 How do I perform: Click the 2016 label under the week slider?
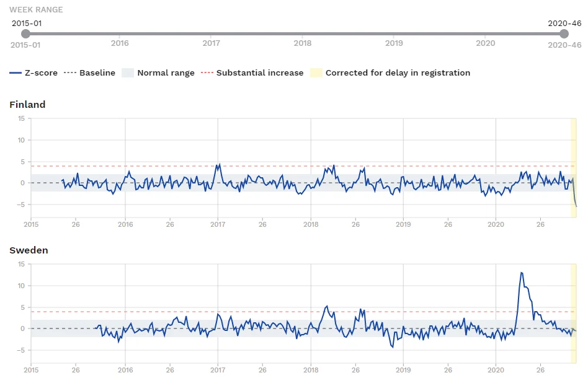click(120, 43)
